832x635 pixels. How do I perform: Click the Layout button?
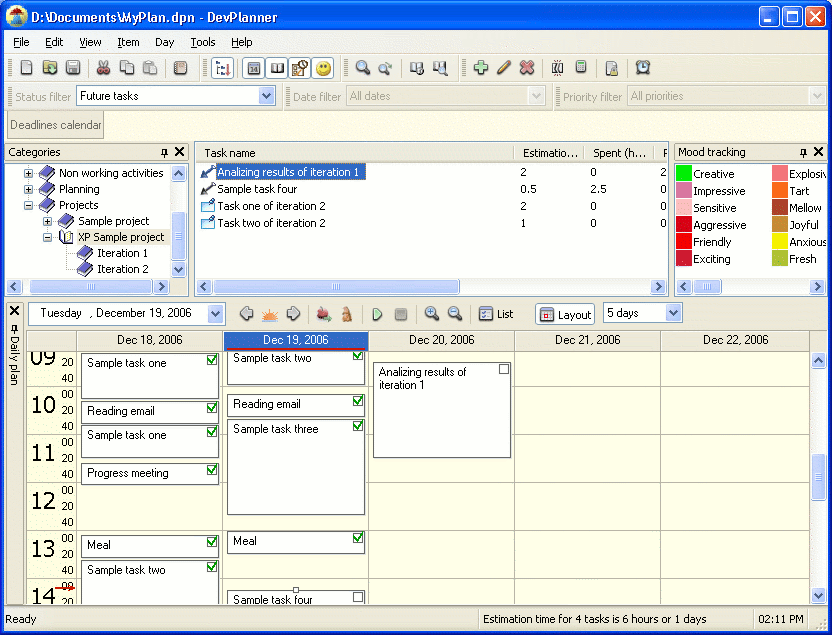(564, 314)
